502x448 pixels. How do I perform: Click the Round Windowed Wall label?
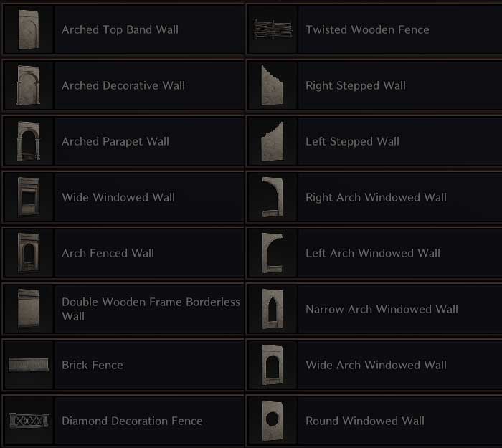point(365,421)
